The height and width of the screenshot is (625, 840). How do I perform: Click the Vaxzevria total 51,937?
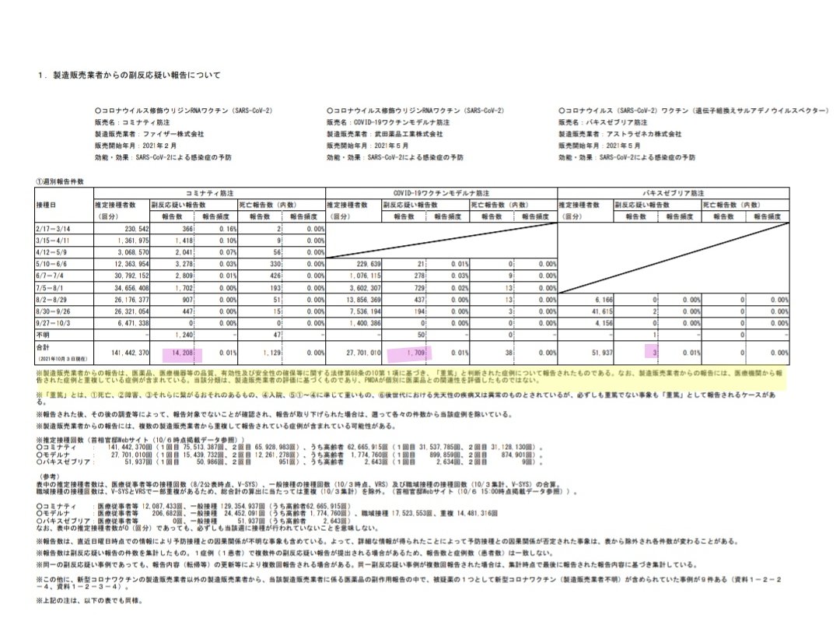pyautogui.click(x=604, y=353)
